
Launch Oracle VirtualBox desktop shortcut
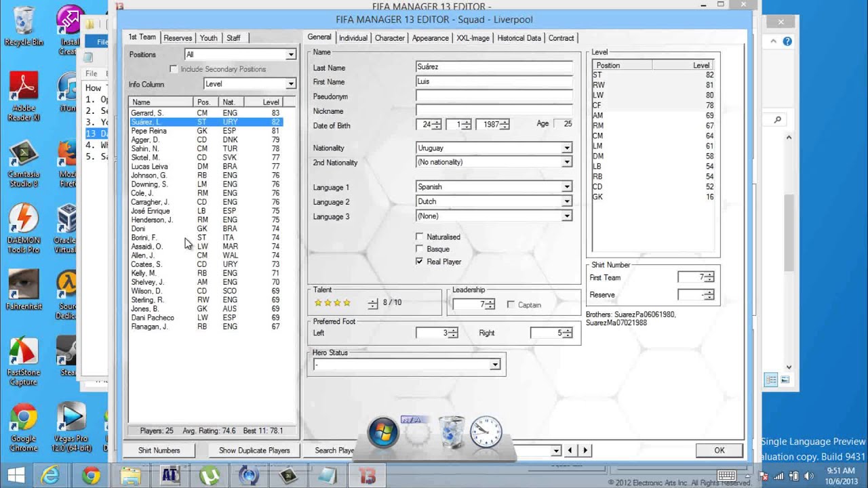(66, 229)
